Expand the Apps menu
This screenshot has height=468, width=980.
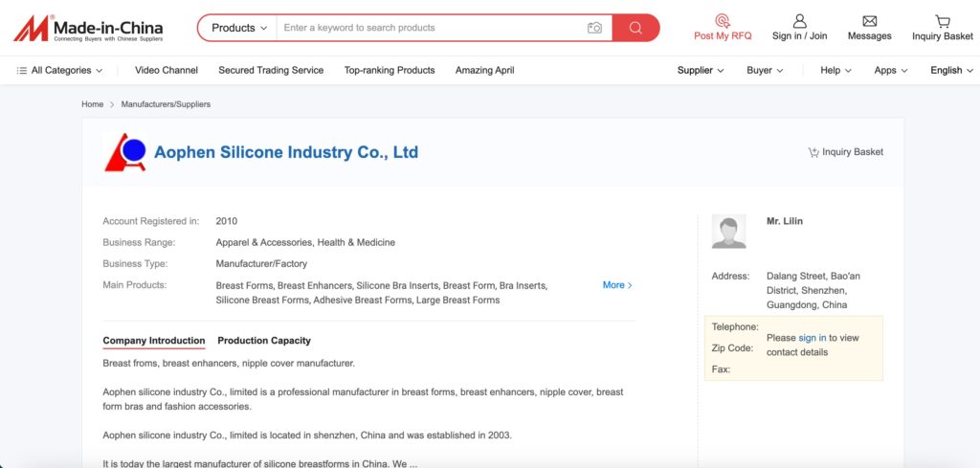[x=891, y=71]
